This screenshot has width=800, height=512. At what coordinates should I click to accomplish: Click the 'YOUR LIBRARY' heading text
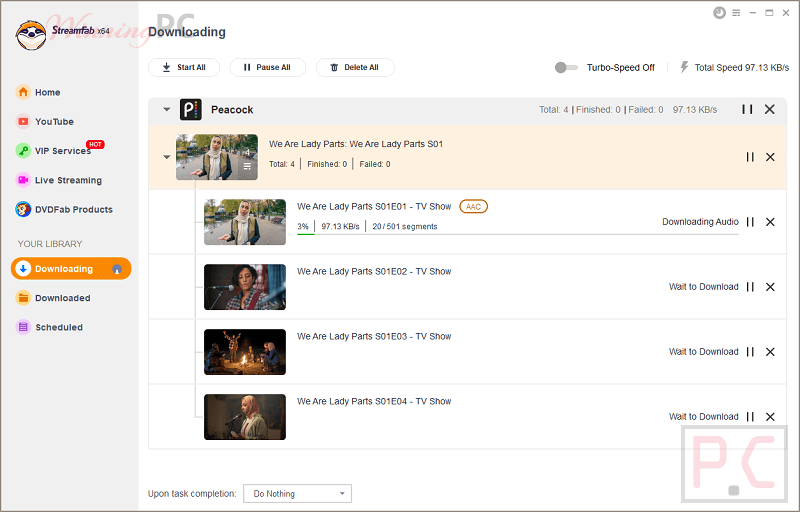tap(50, 244)
